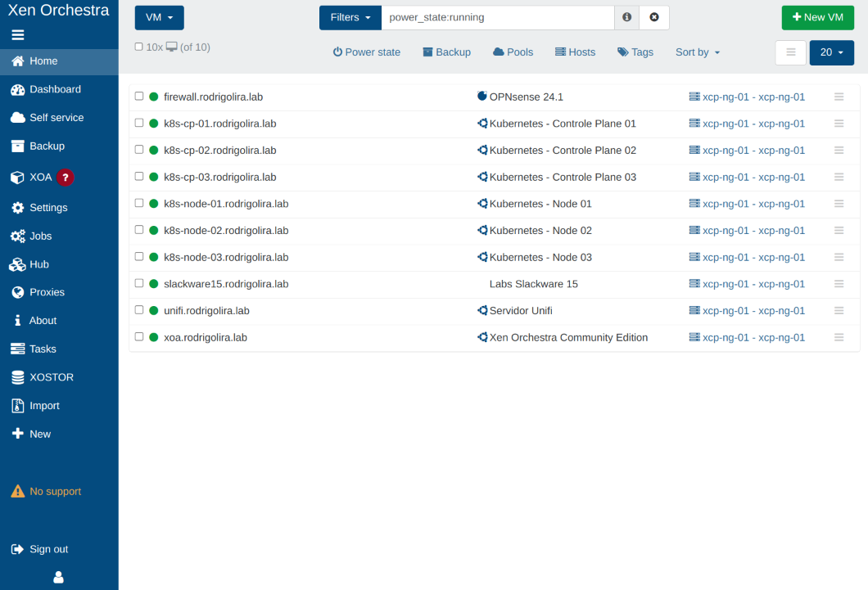This screenshot has height=590, width=868.
Task: Select the k8s-cp-02.rodrigolira.lab checkbox
Action: 139,149
